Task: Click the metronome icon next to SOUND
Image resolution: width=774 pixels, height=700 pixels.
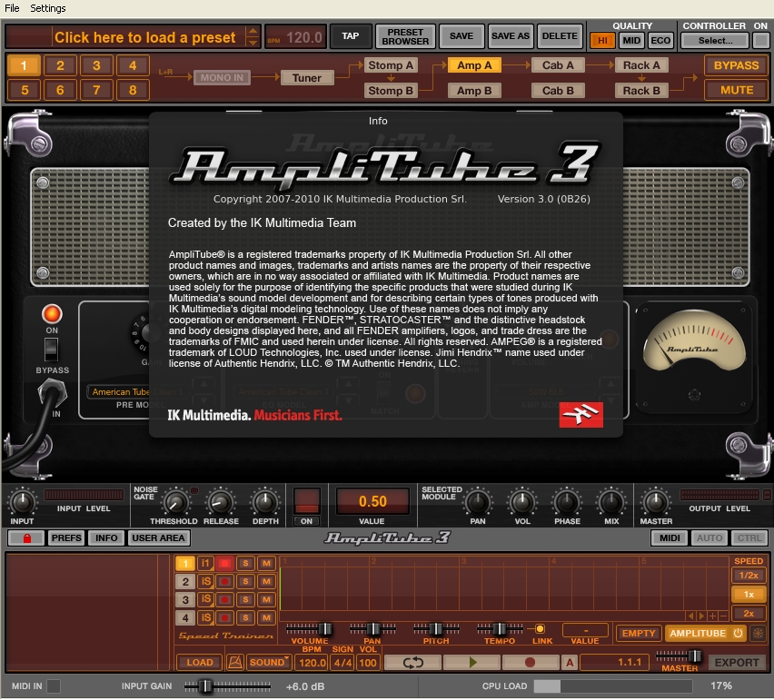Action: [235, 663]
